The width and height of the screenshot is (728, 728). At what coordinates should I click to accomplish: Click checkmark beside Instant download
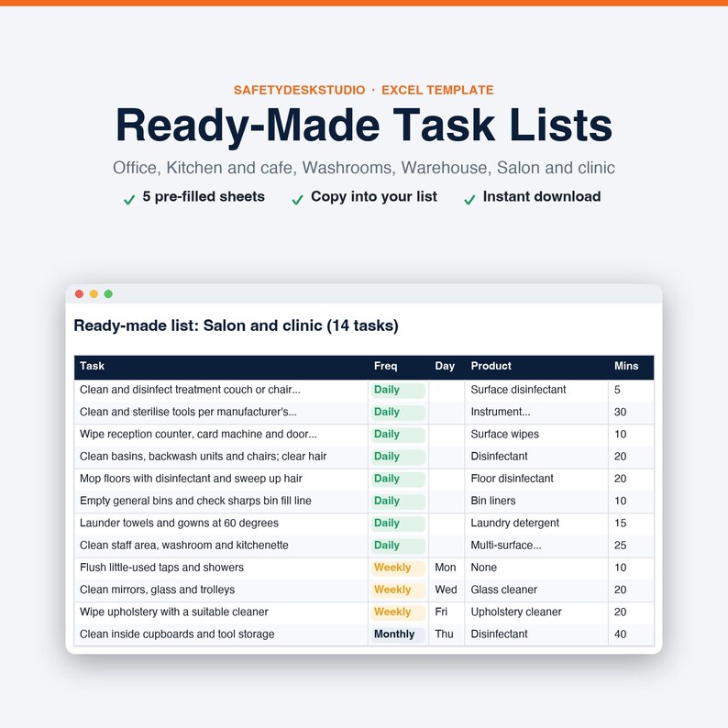(x=469, y=200)
